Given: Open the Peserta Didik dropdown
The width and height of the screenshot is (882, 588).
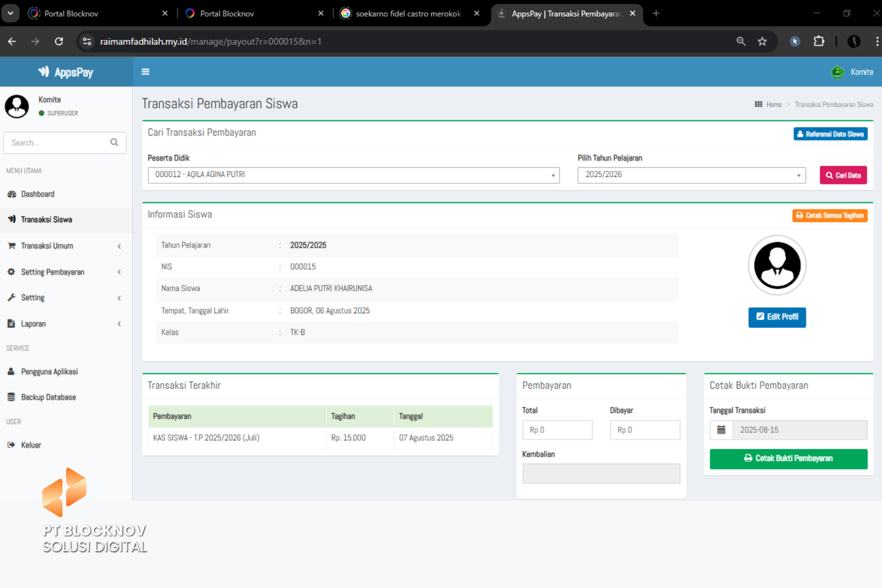Looking at the screenshot, I should (x=353, y=175).
